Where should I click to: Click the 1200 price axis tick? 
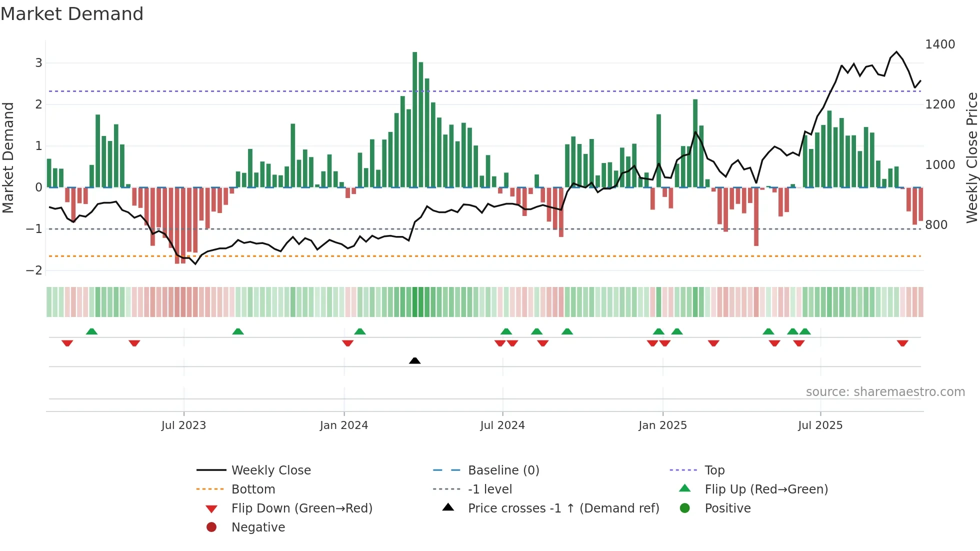(x=940, y=104)
